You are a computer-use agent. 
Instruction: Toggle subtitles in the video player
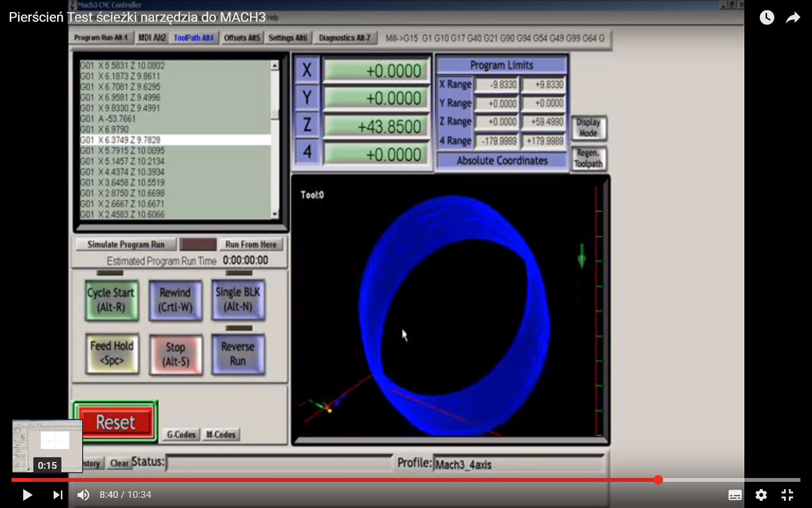click(x=735, y=494)
